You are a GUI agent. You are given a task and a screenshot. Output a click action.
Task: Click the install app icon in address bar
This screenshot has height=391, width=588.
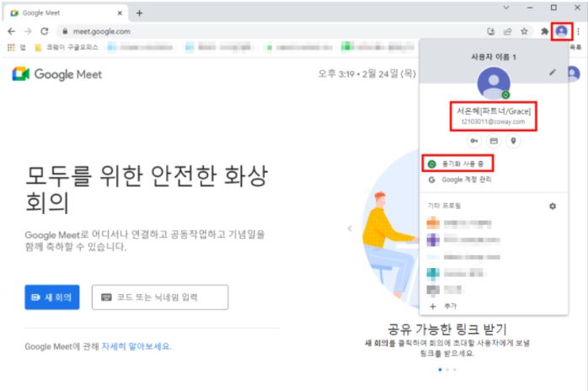(491, 31)
